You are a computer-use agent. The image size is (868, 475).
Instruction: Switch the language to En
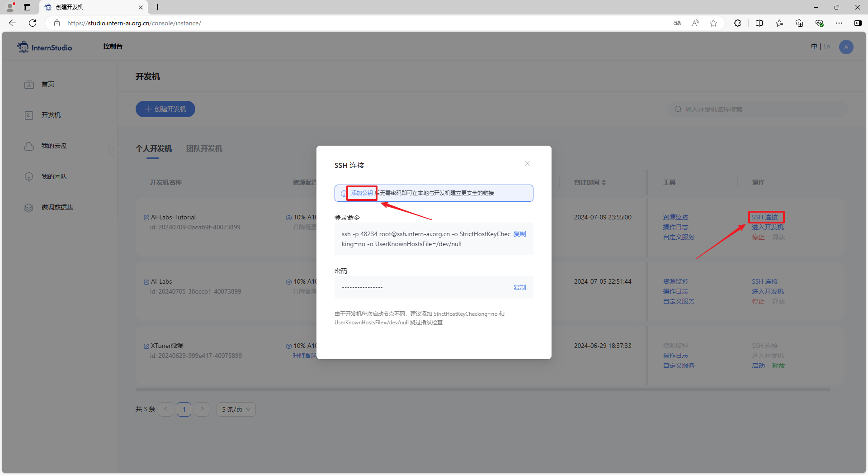coord(827,46)
